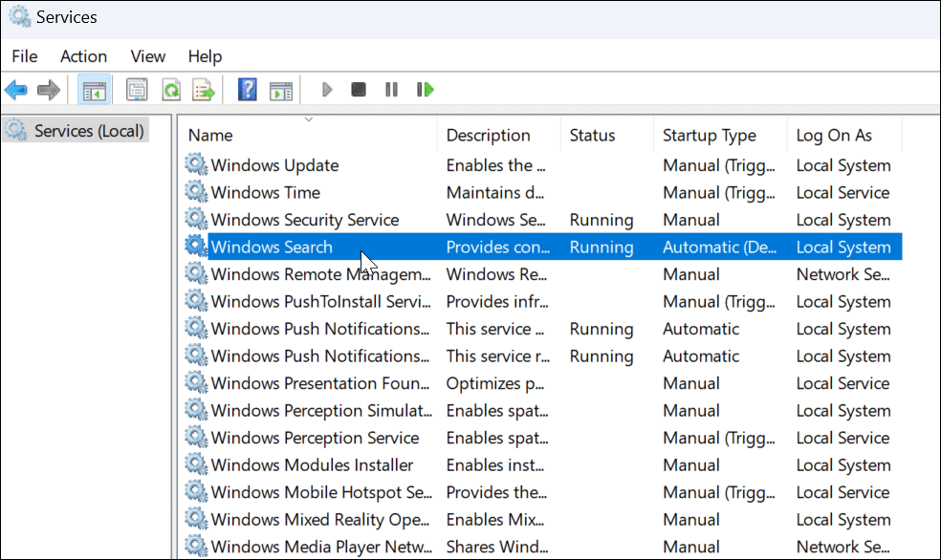Select the Windows Security Service name
This screenshot has height=560, width=941.
(305, 220)
